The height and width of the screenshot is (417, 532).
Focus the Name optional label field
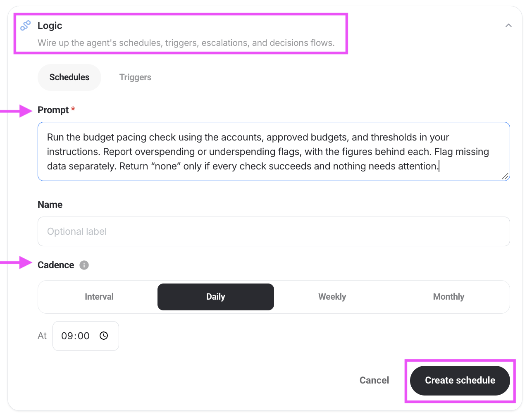pyautogui.click(x=274, y=231)
